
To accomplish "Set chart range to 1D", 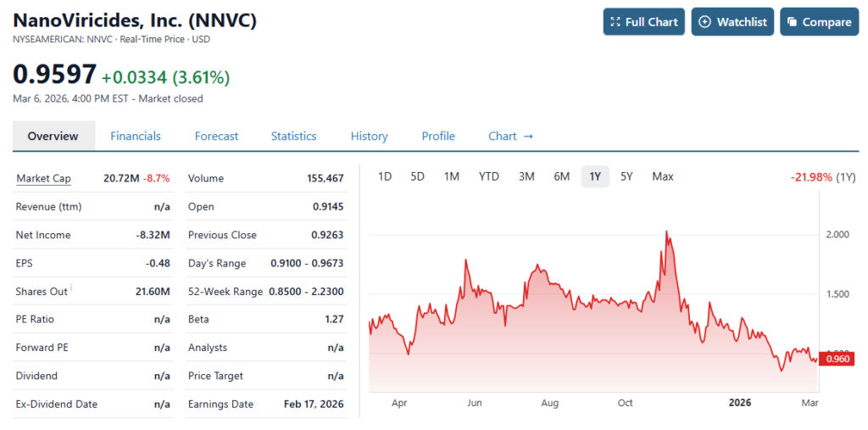I will click(x=385, y=176).
